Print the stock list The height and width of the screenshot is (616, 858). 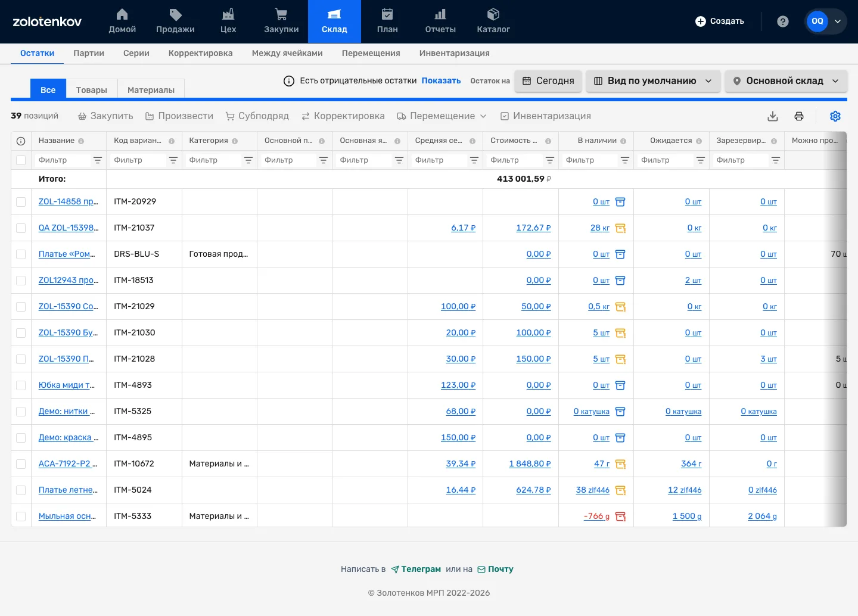(799, 116)
